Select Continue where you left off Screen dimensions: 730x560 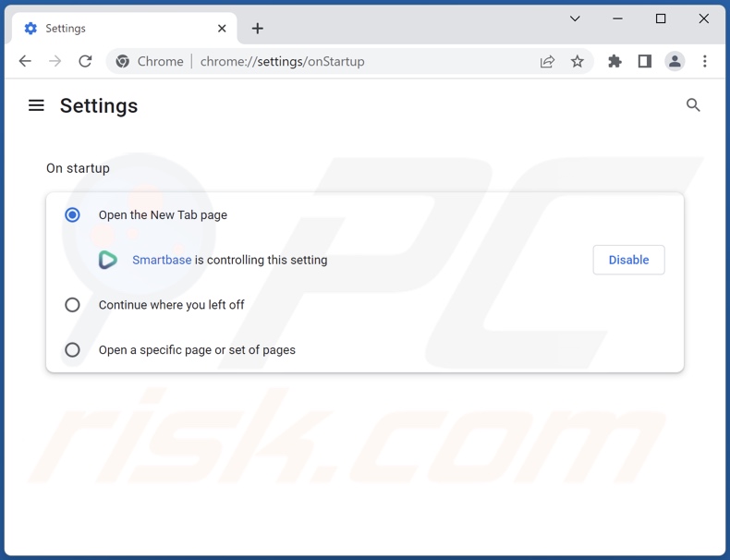[x=72, y=305]
